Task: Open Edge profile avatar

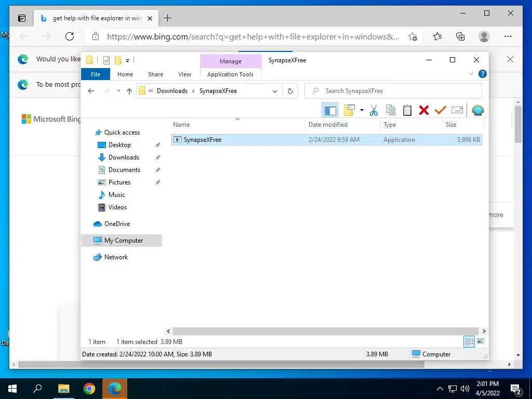Action: (x=484, y=36)
